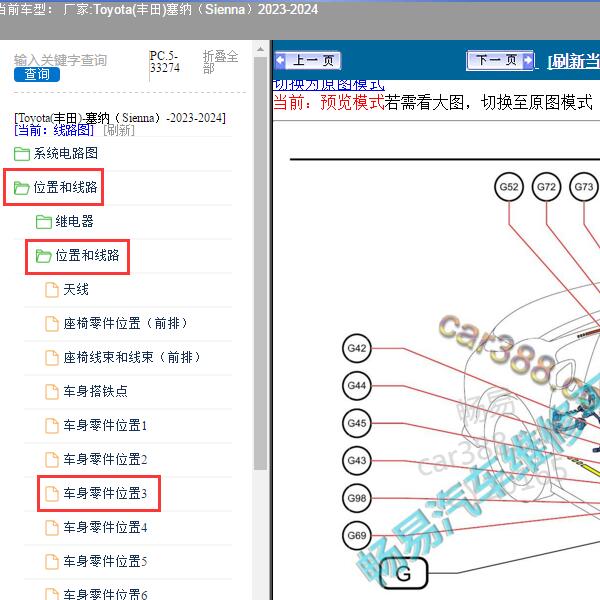Click the G44 connector marker

[x=357, y=386]
